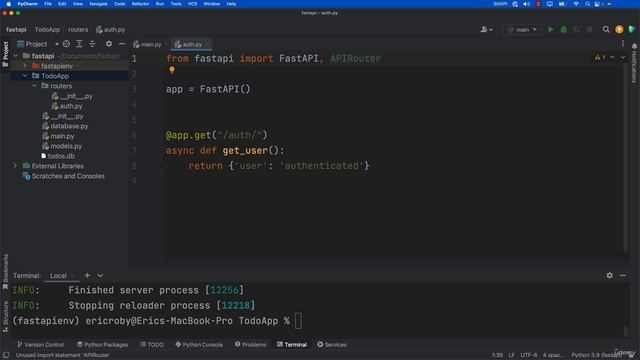Collapse the TodoApp folder

click(25, 76)
